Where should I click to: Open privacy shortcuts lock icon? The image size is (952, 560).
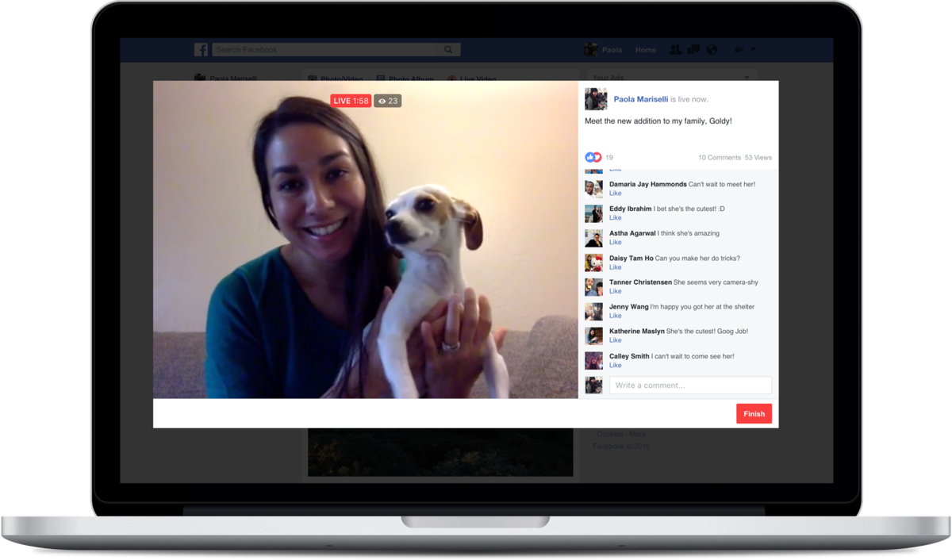coord(737,49)
